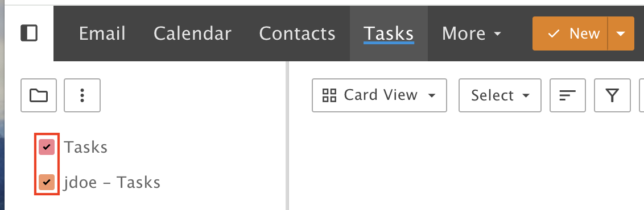The width and height of the screenshot is (644, 210).
Task: Expand the More menu
Action: point(471,33)
